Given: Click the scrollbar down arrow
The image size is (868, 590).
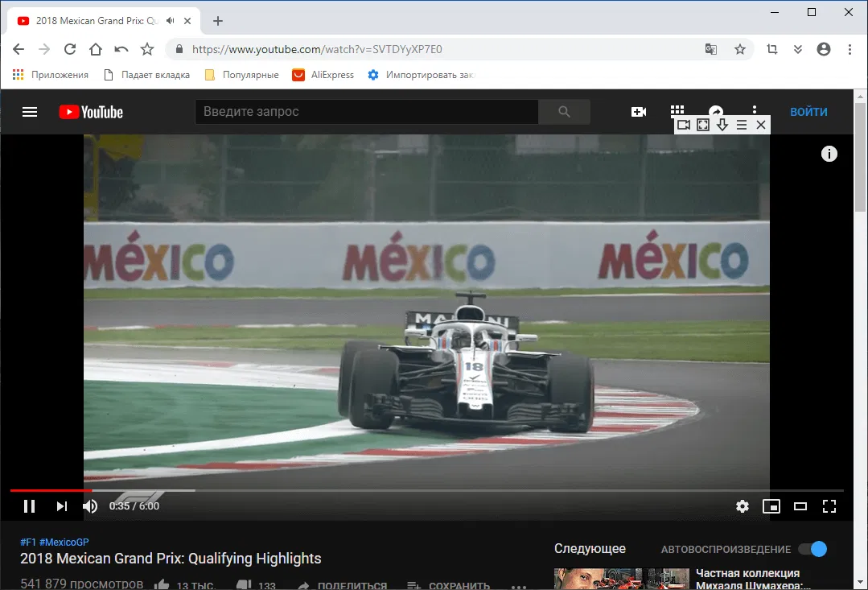Looking at the screenshot, I should tap(860, 582).
